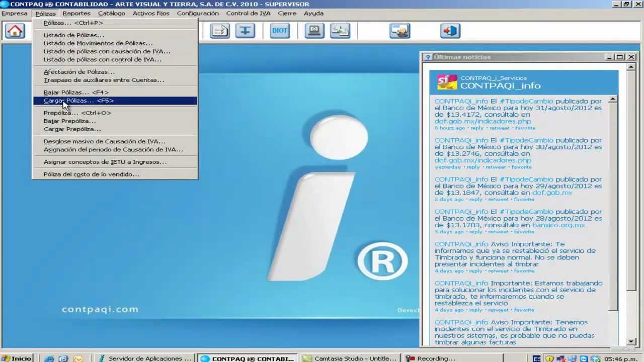The width and height of the screenshot is (644, 362).
Task: Choose Listado de Movimientos de Pólizas...
Action: (x=115, y=43)
